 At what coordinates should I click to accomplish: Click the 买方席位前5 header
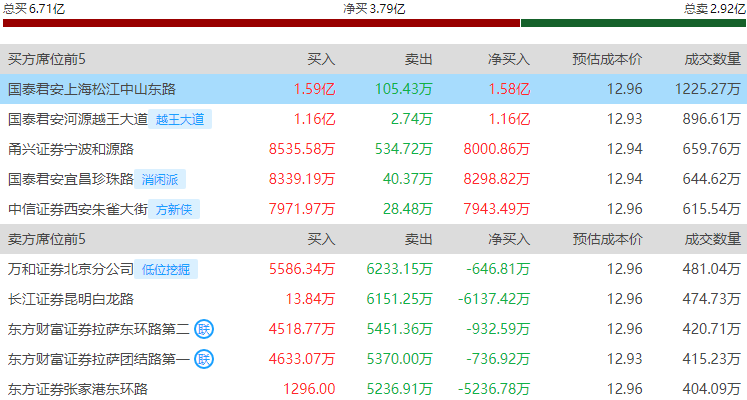coord(47,59)
